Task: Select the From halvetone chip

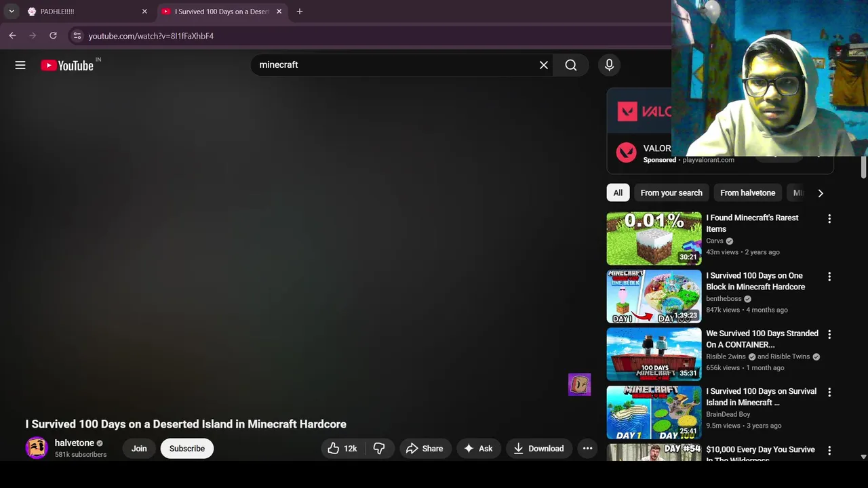Action: pyautogui.click(x=747, y=193)
